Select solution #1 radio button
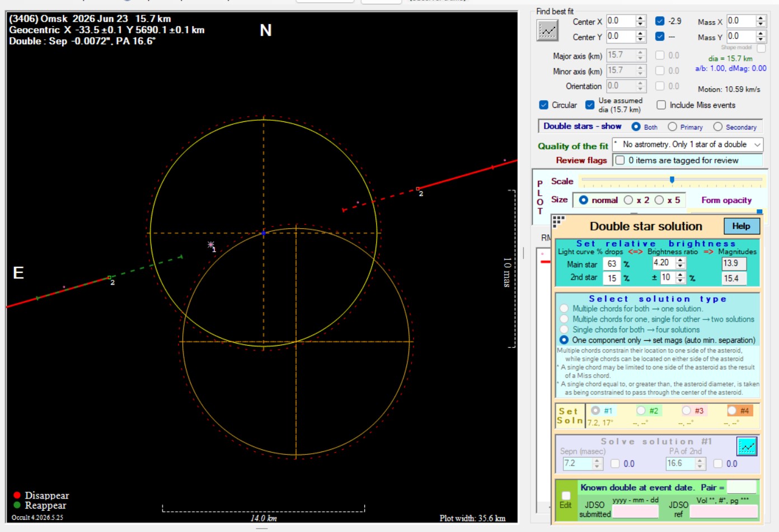Image resolution: width=779 pixels, height=532 pixels. (595, 411)
